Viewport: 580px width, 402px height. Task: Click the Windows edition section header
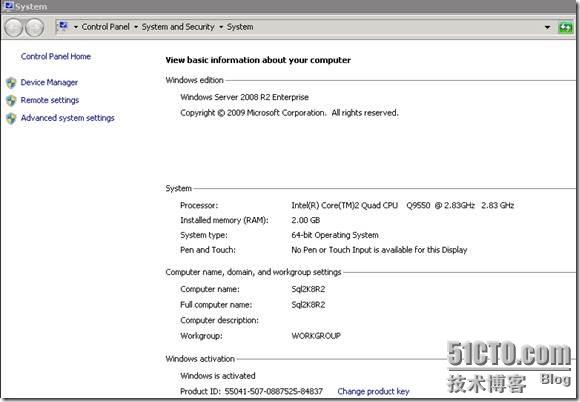point(195,80)
